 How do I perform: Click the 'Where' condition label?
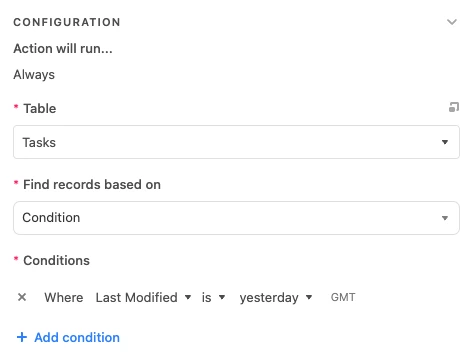point(64,297)
